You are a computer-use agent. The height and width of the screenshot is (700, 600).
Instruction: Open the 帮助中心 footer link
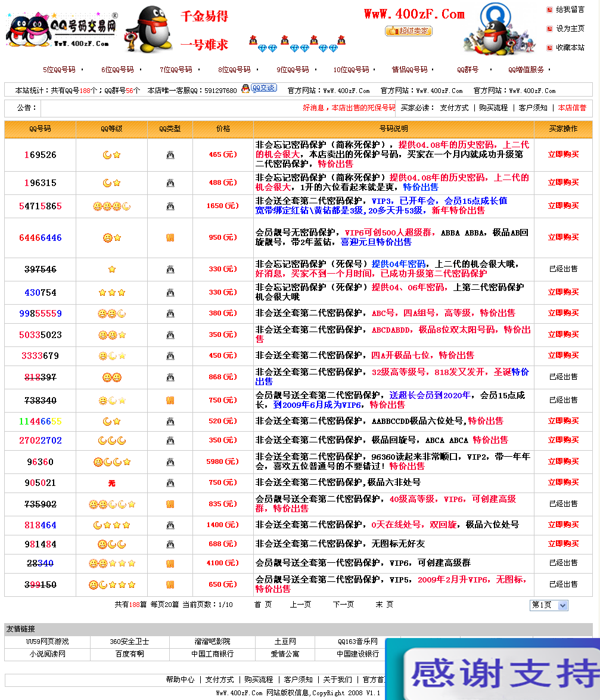click(x=180, y=680)
